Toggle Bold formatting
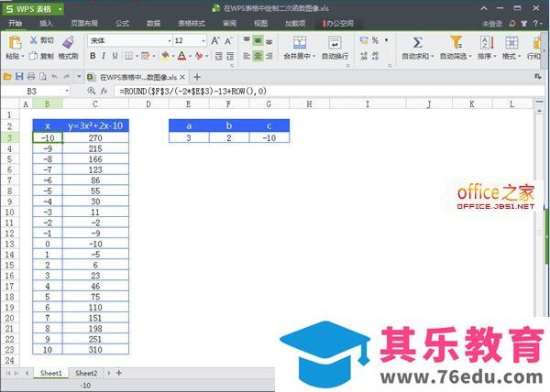Image resolution: width=550 pixels, height=392 pixels. click(x=93, y=56)
